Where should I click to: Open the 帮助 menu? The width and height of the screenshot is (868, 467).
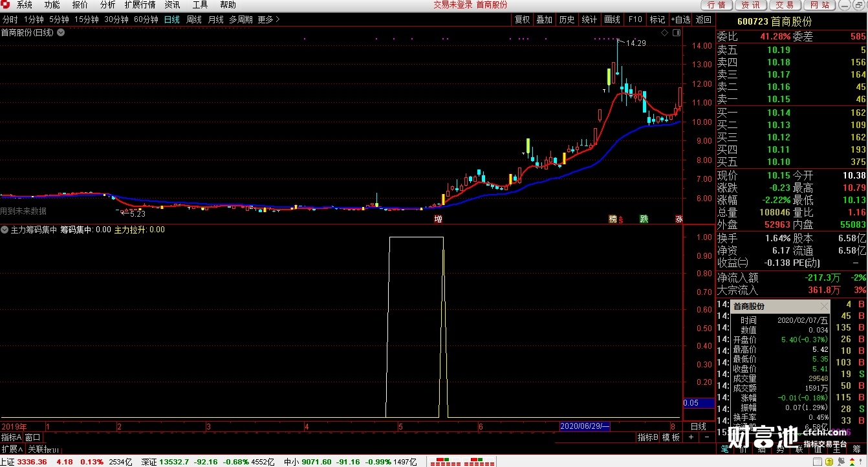click(x=228, y=5)
